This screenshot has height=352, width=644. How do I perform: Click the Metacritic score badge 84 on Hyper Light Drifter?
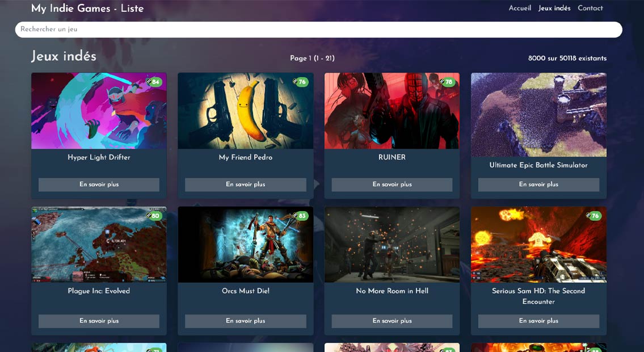154,82
